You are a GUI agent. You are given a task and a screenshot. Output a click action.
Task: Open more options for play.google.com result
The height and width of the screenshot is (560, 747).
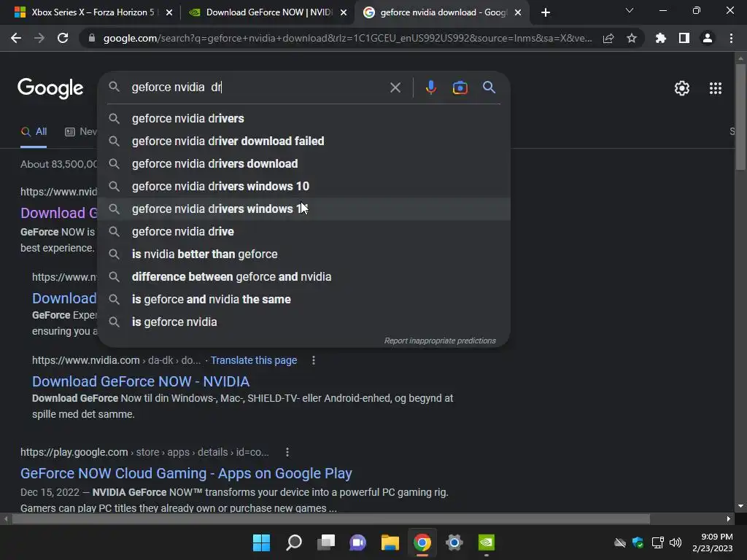point(287,452)
